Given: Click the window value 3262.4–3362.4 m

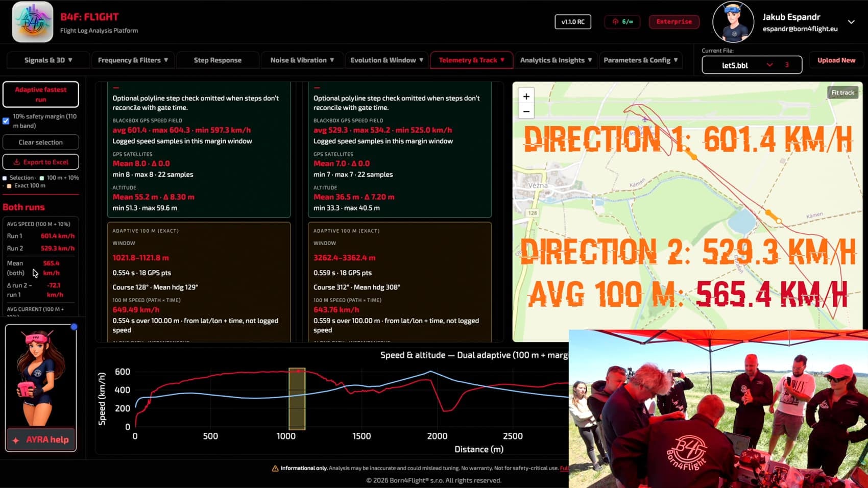Looking at the screenshot, I should (x=345, y=258).
